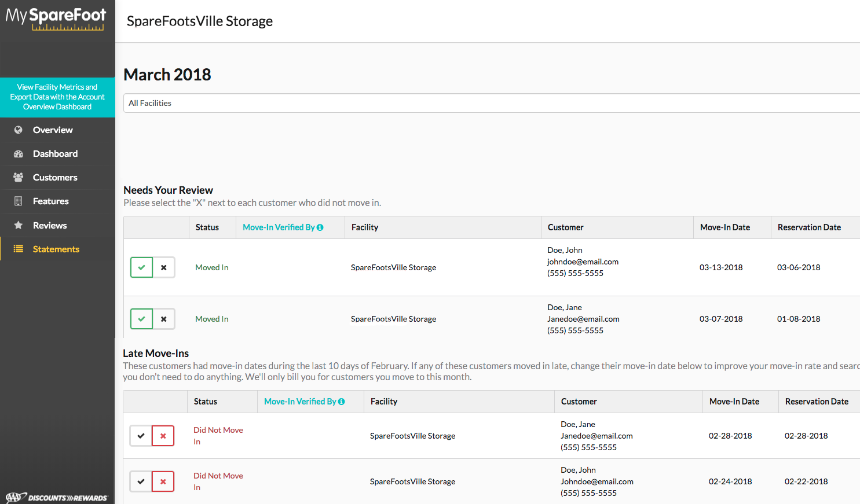
Task: Click Facility header in Late Move-Ins table
Action: pos(384,402)
